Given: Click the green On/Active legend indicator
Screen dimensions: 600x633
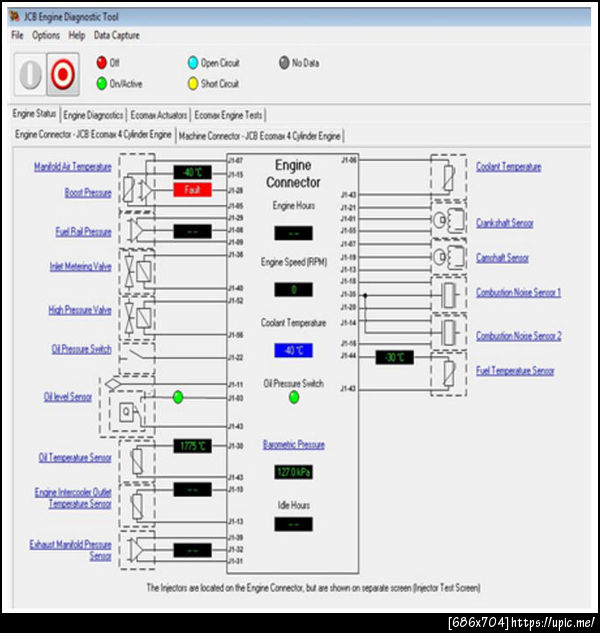Looking at the screenshot, I should [x=101, y=84].
